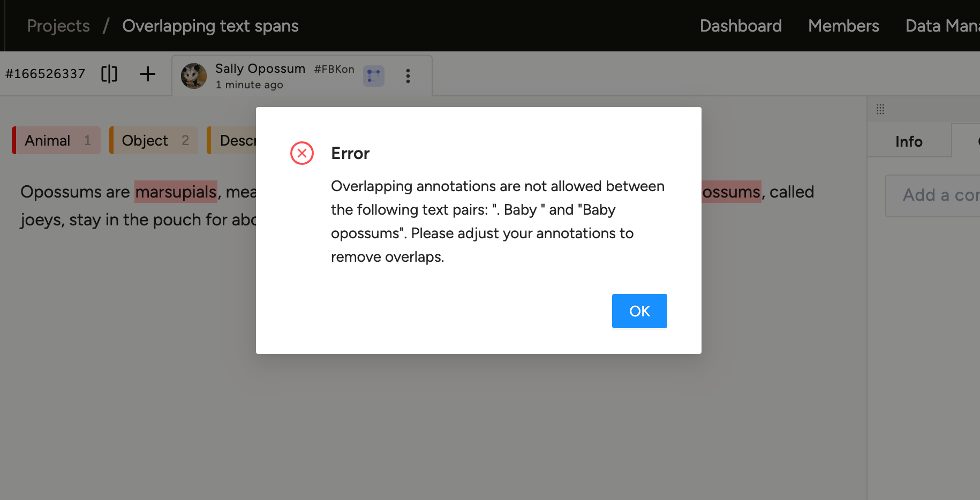Create a new annotation with the plus icon

pyautogui.click(x=147, y=74)
